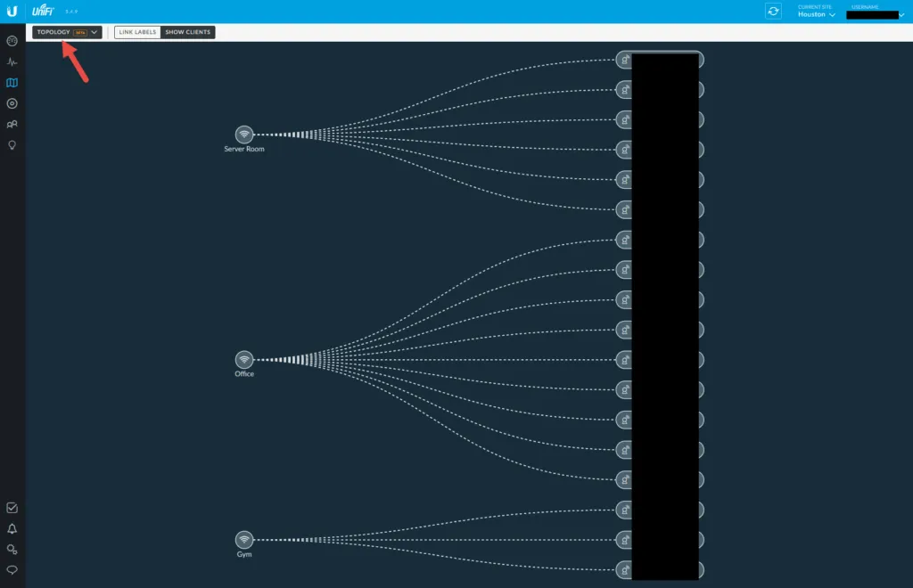Open Events checkmark icon in sidebar
Image resolution: width=913 pixels, height=588 pixels.
(x=12, y=508)
